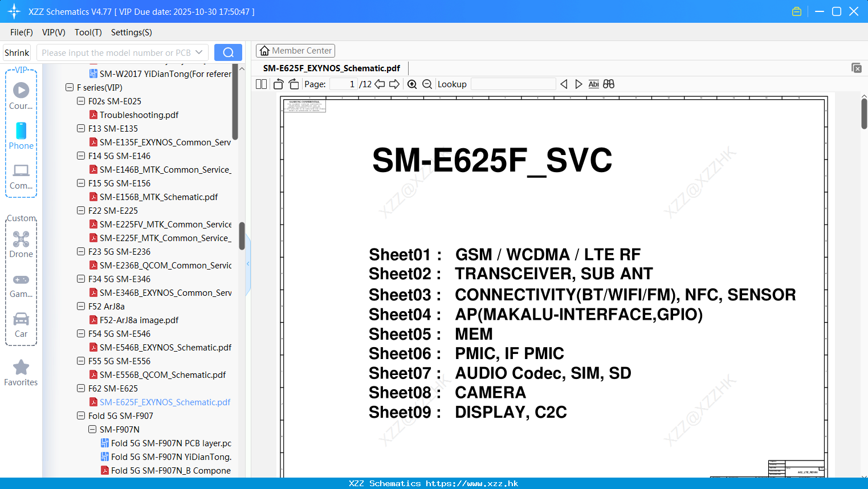Screen dimensions: 868x489
Task: Toggle the two-page view icon
Action: click(262, 84)
